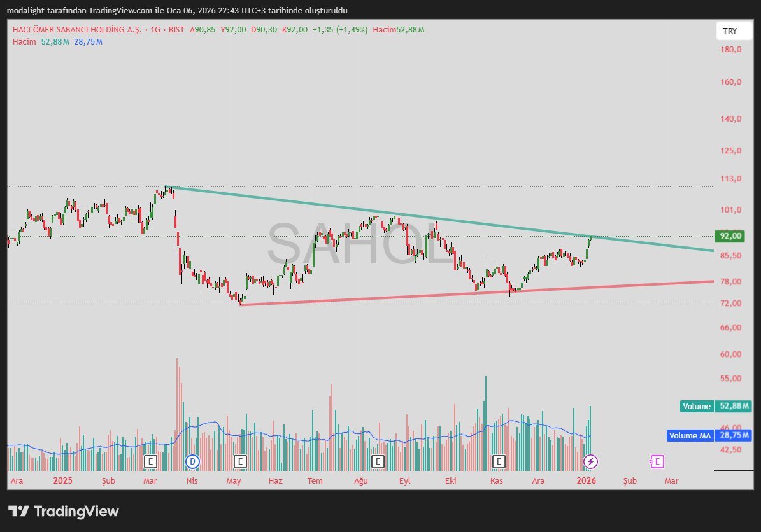
Task: Click the TradingView logo
Action: point(64,511)
